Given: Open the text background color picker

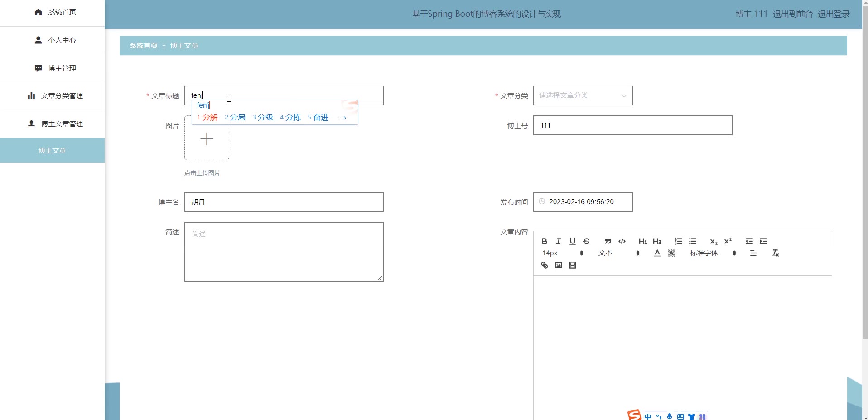Looking at the screenshot, I should click(671, 253).
